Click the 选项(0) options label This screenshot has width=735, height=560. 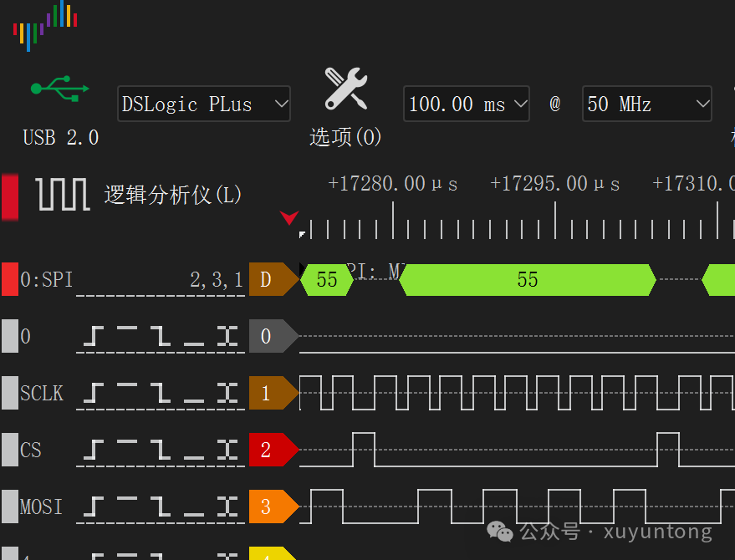pos(345,137)
